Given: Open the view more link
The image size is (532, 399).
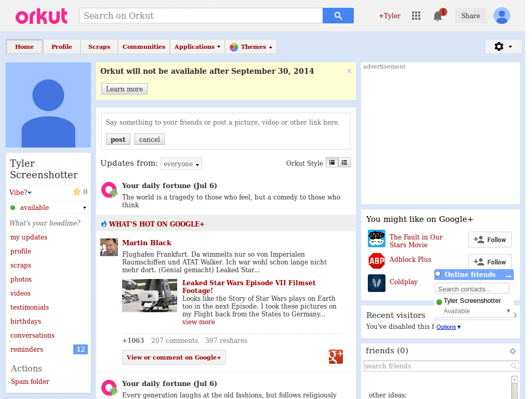Looking at the screenshot, I should tap(198, 322).
